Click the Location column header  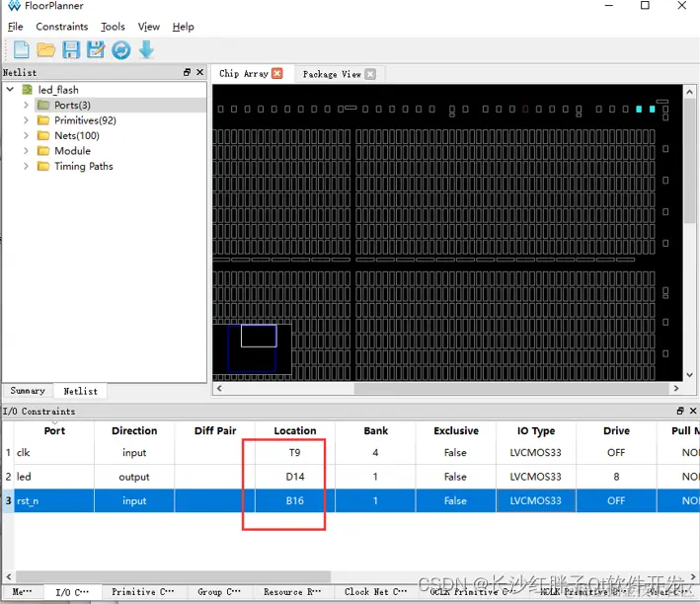[294, 430]
